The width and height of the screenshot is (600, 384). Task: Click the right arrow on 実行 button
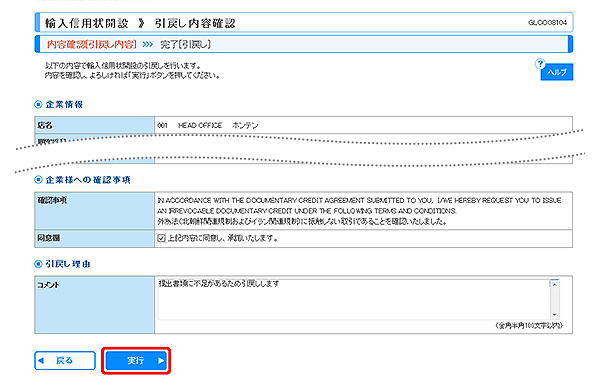161,361
